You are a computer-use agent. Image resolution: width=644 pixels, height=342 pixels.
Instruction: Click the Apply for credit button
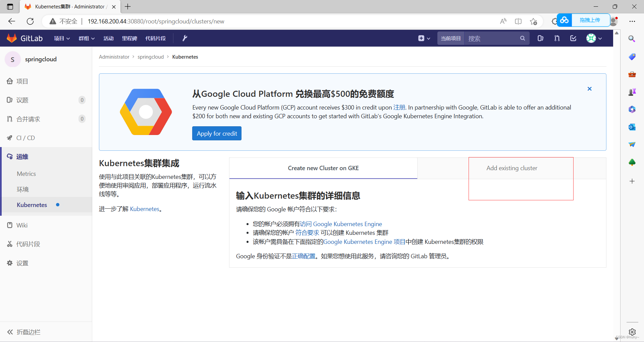coord(217,133)
